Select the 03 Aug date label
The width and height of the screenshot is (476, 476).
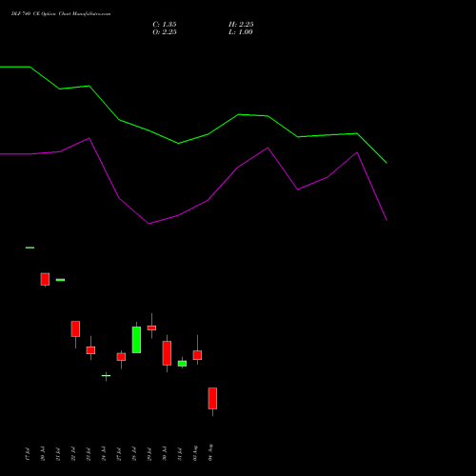click(x=195, y=453)
